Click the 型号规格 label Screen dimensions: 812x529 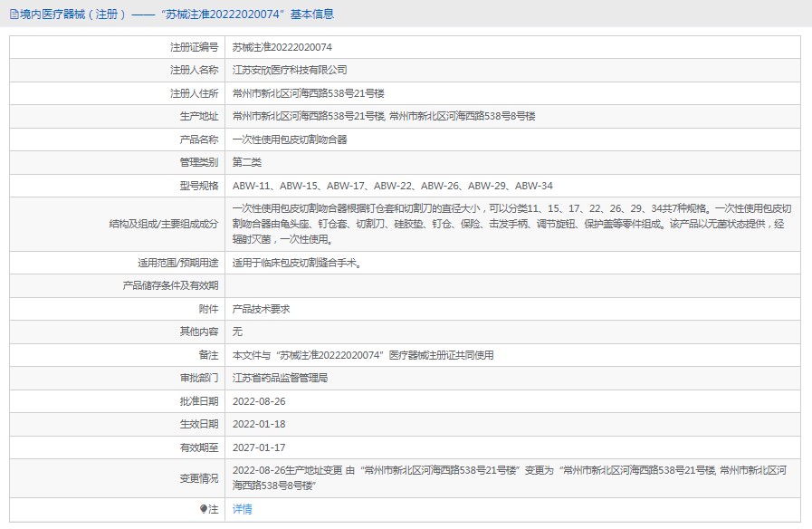[x=199, y=186]
